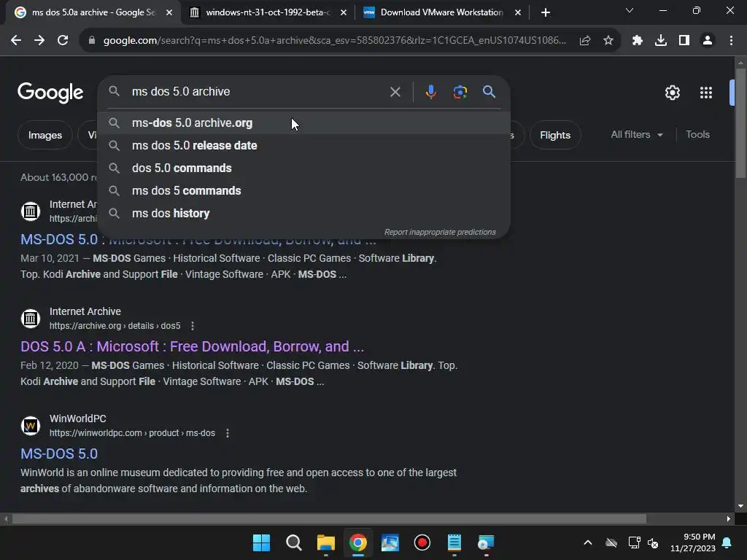
Task: Submit search with blue magnifier
Action: point(489,91)
